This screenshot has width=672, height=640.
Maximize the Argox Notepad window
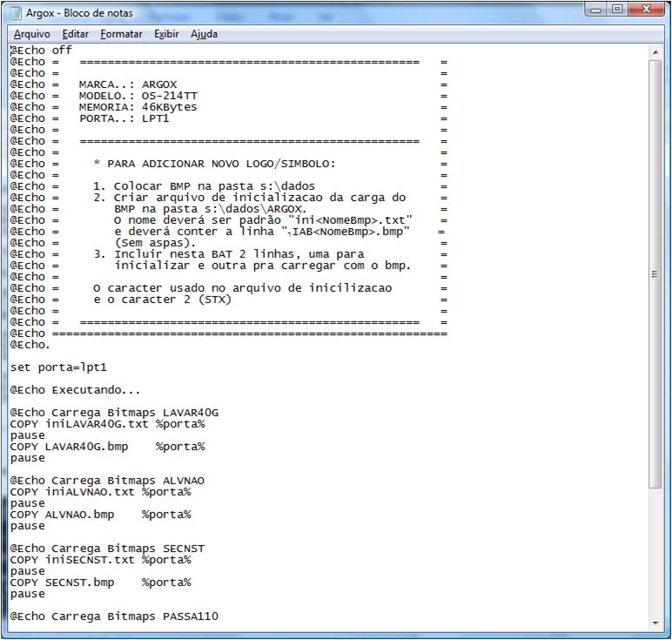617,10
